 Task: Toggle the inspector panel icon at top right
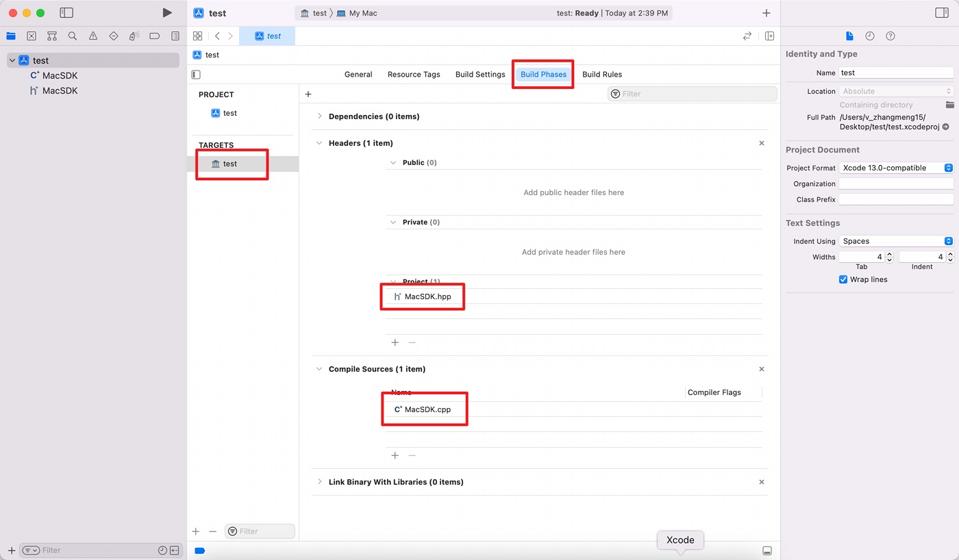[x=941, y=13]
